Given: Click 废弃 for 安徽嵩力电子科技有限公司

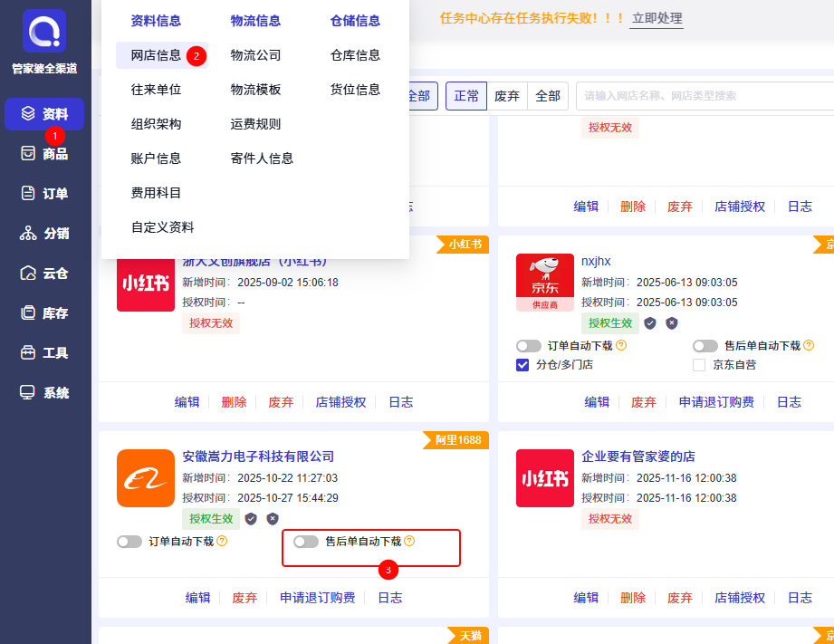Looking at the screenshot, I should [x=244, y=598].
